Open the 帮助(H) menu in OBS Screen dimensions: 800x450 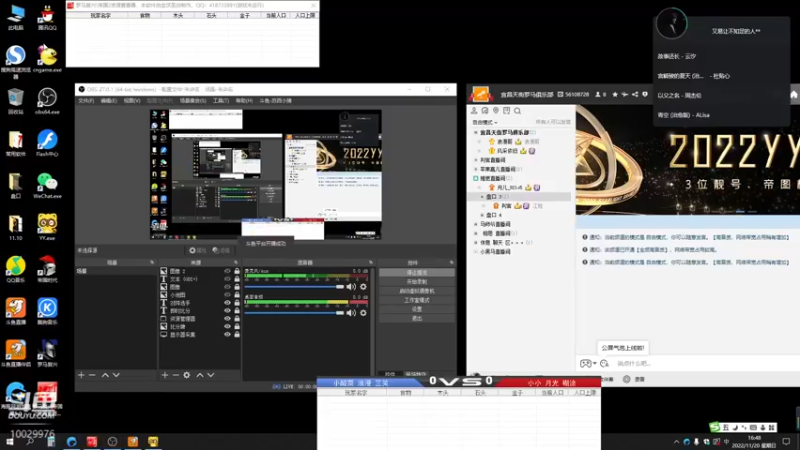click(244, 101)
